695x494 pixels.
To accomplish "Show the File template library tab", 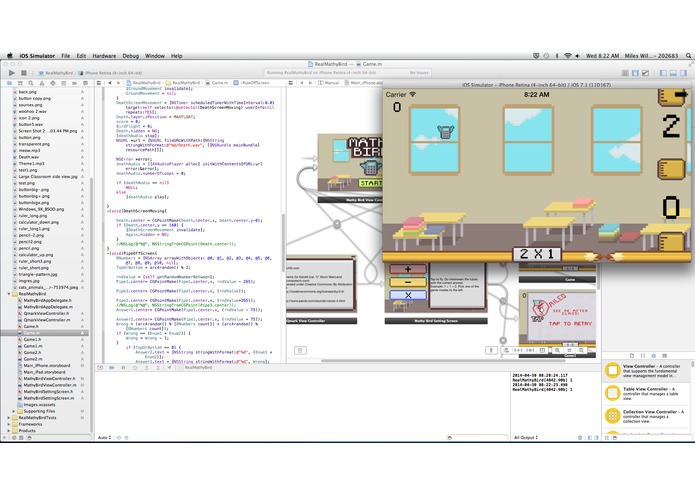I will pyautogui.click(x=632, y=355).
